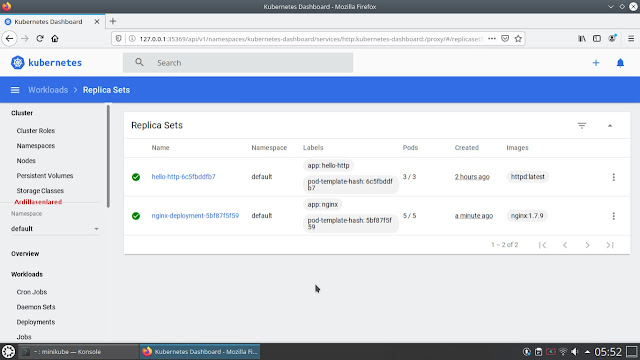
Task: Click the 'a minute ago' created time
Action: click(473, 216)
